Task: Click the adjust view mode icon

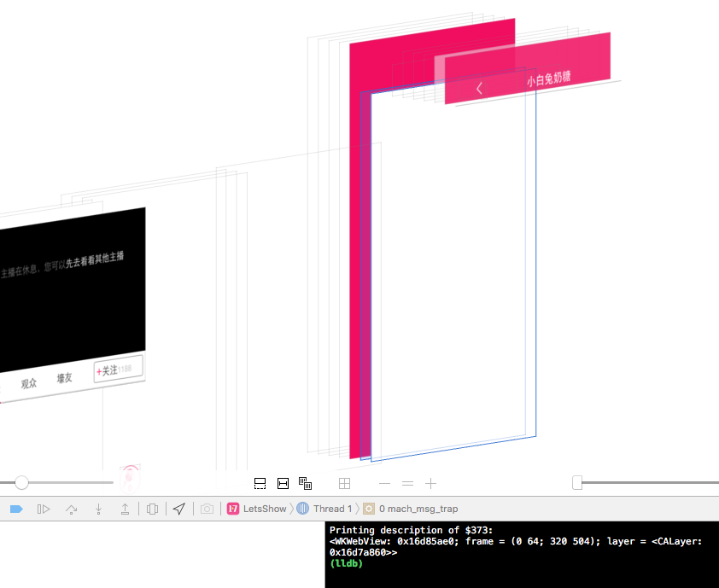Action: [305, 483]
